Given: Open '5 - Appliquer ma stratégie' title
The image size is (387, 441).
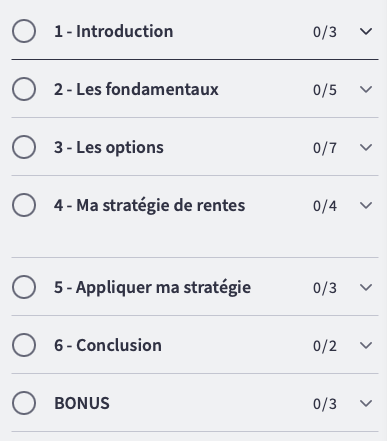Looking at the screenshot, I should click(153, 287).
